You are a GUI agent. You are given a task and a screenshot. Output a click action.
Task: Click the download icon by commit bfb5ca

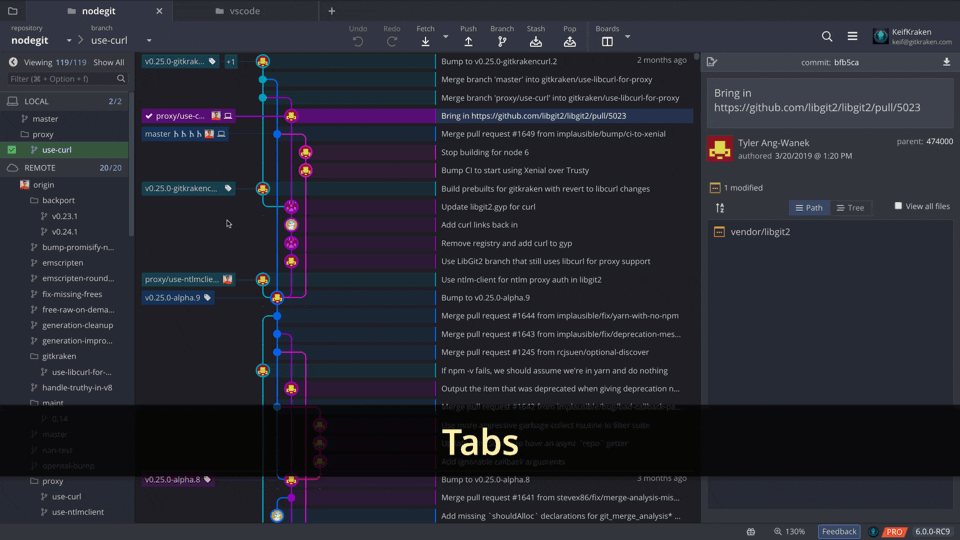[x=947, y=62]
